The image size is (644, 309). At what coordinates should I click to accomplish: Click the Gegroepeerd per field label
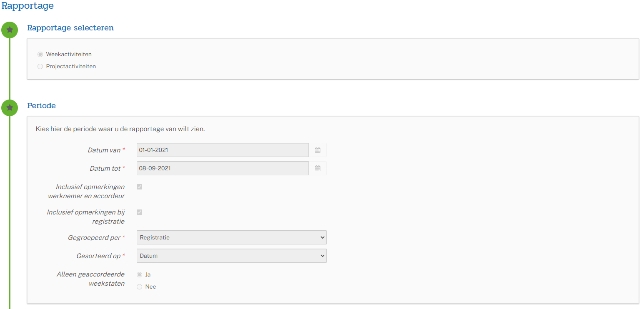(94, 237)
